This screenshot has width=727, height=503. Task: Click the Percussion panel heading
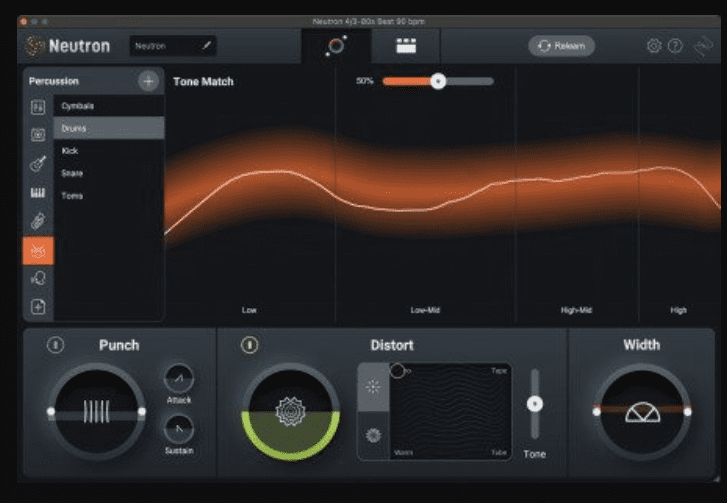click(x=54, y=81)
